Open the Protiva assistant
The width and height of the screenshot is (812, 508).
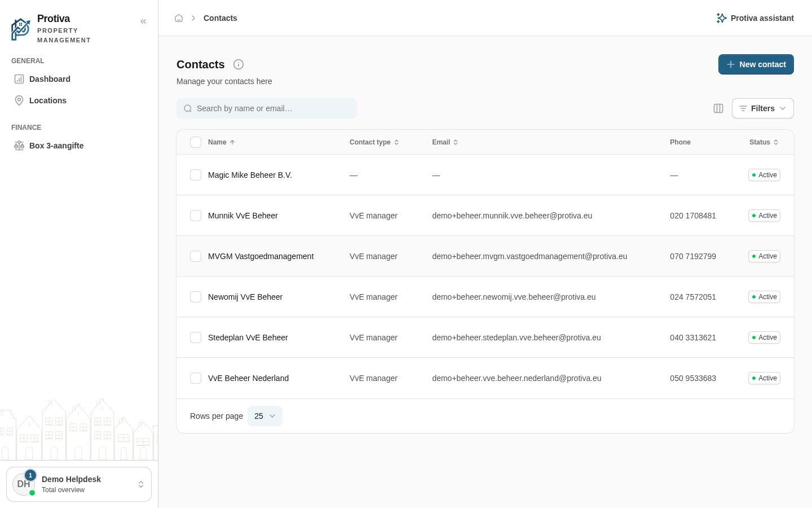click(x=755, y=18)
